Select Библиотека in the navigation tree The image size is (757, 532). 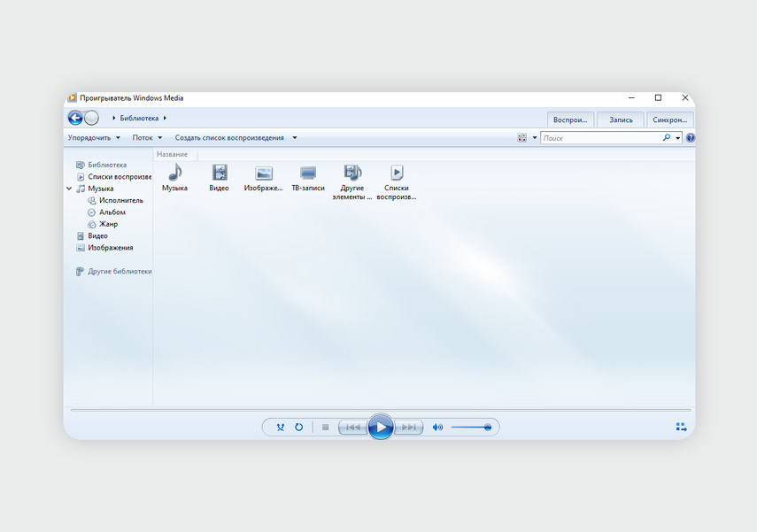point(107,165)
